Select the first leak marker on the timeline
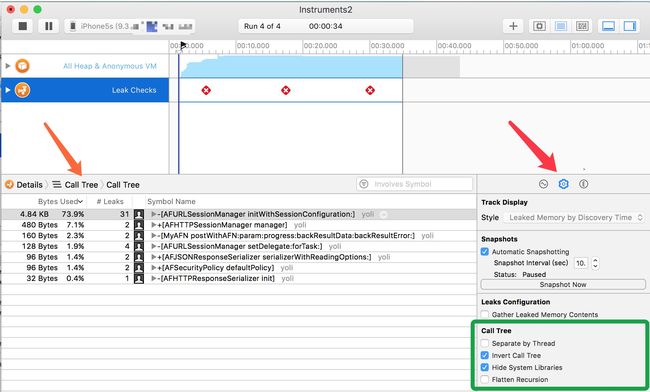The height and width of the screenshot is (392, 650). [206, 90]
